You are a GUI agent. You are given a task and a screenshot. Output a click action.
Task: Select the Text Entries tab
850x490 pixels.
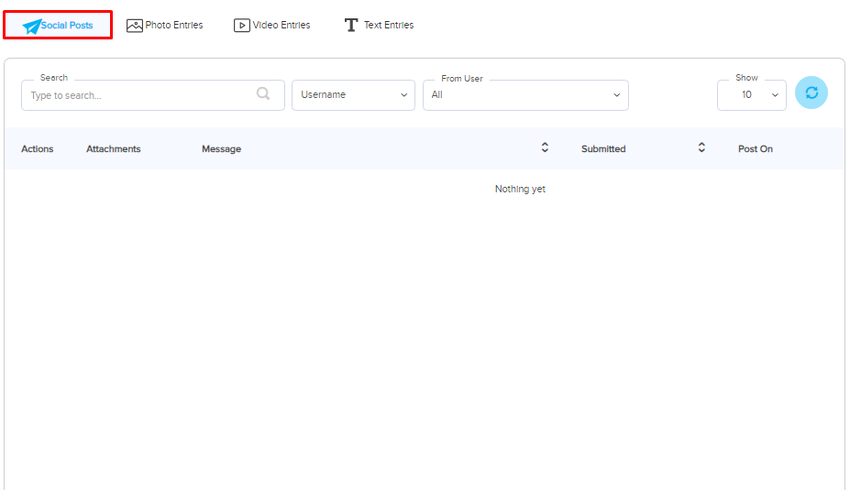point(388,25)
